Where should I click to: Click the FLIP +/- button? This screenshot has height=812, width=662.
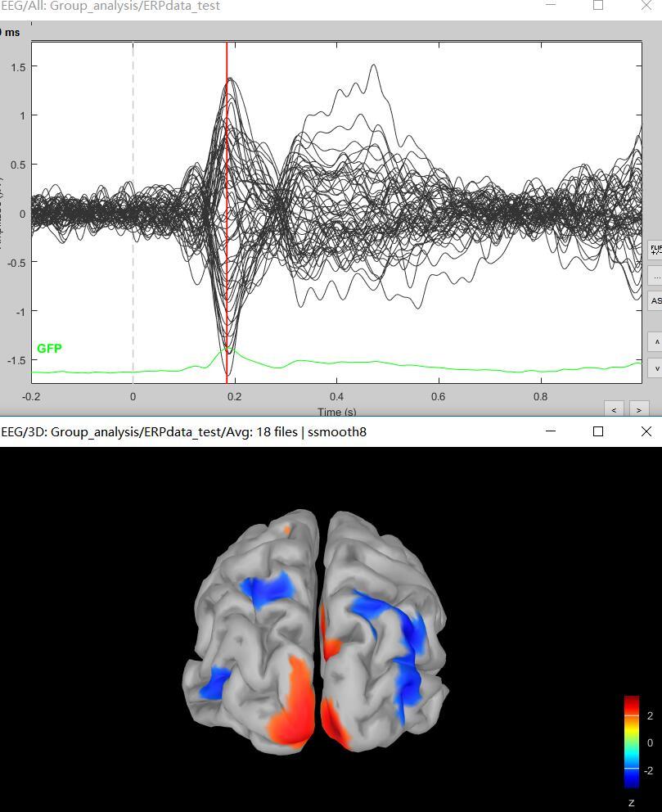point(655,250)
